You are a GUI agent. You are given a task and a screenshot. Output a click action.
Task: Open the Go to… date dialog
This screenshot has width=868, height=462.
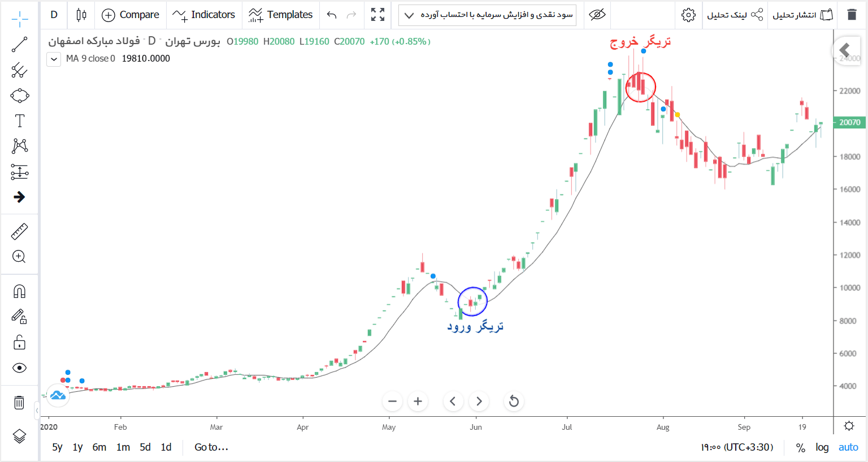(x=211, y=447)
